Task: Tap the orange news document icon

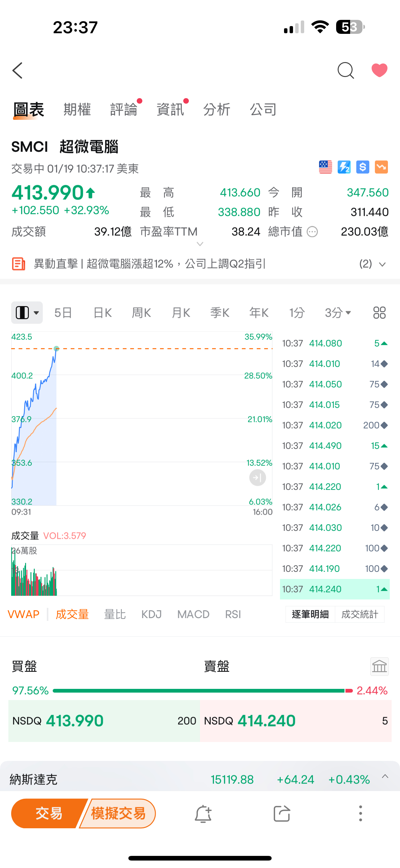Action: click(19, 264)
